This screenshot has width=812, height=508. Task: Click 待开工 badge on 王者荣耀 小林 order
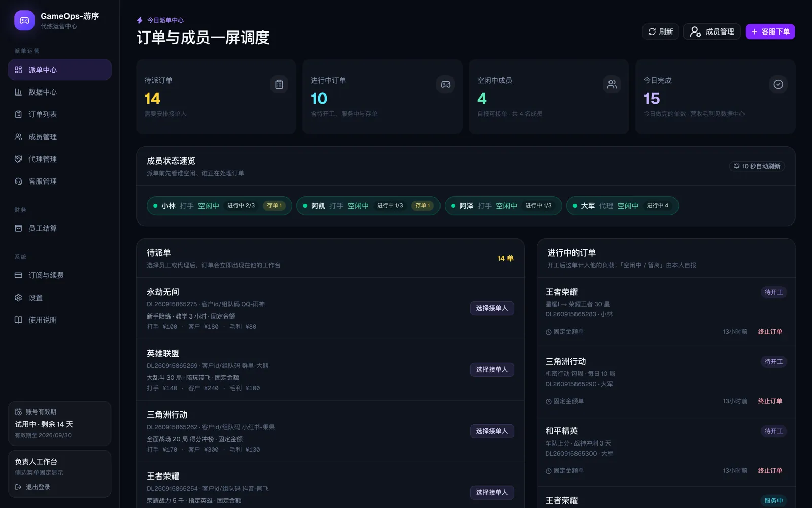pyautogui.click(x=773, y=292)
